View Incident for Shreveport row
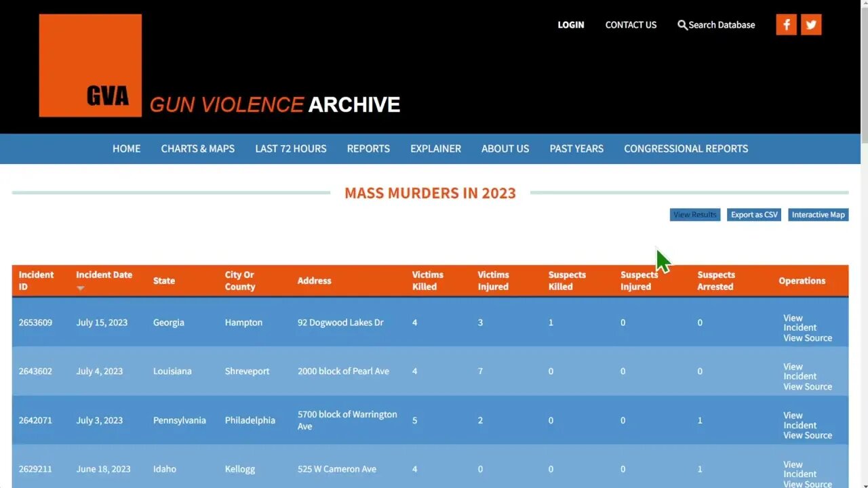This screenshot has height=488, width=868. (800, 371)
